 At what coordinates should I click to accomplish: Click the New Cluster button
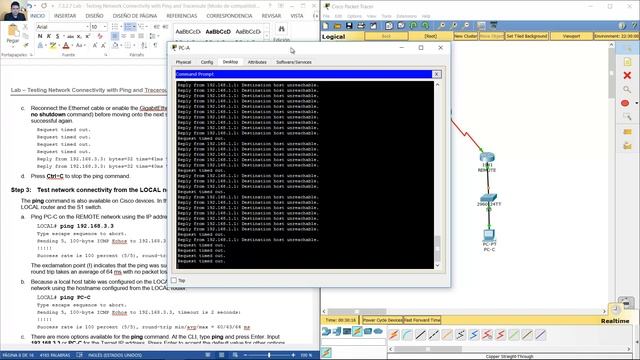pyautogui.click(x=465, y=36)
